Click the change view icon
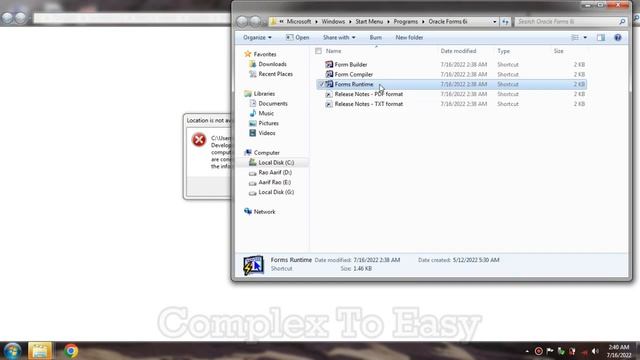The image size is (640, 360). pos(574,38)
